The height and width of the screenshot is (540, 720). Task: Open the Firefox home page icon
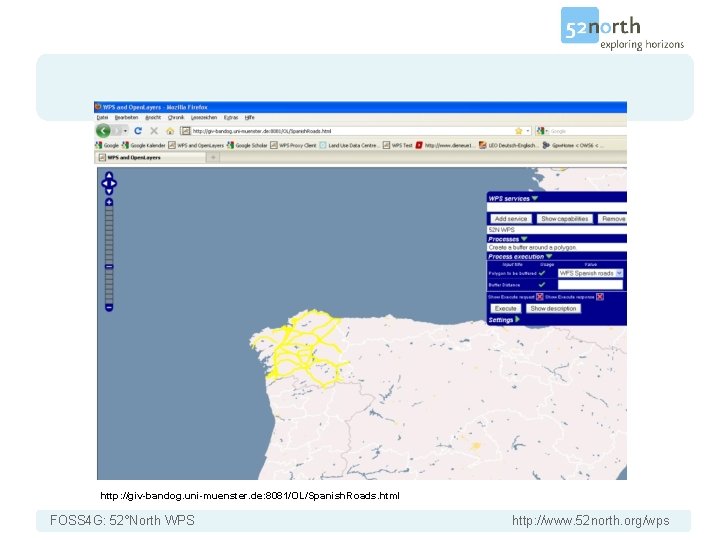[170, 131]
